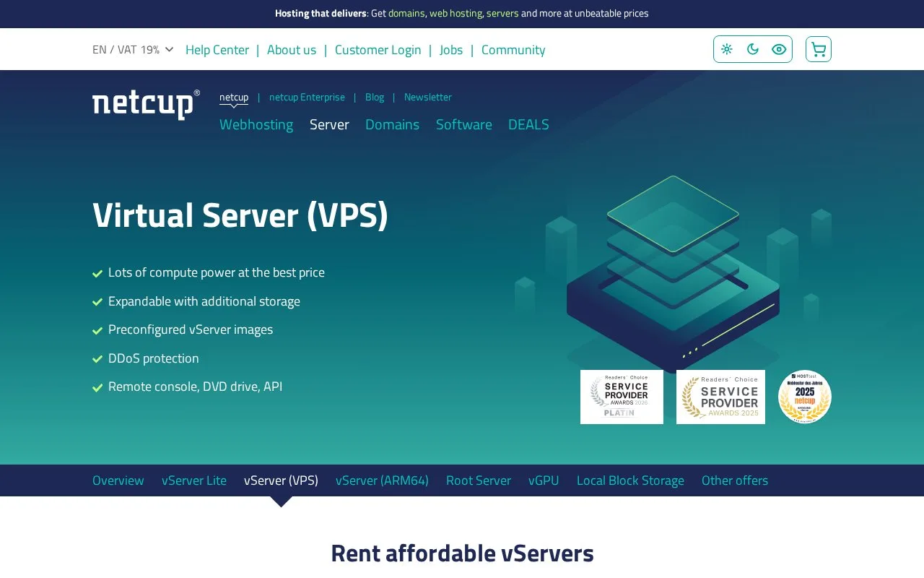This screenshot has height=578, width=924.
Task: Click the "DDoS protection" feature text
Action: 154,358
